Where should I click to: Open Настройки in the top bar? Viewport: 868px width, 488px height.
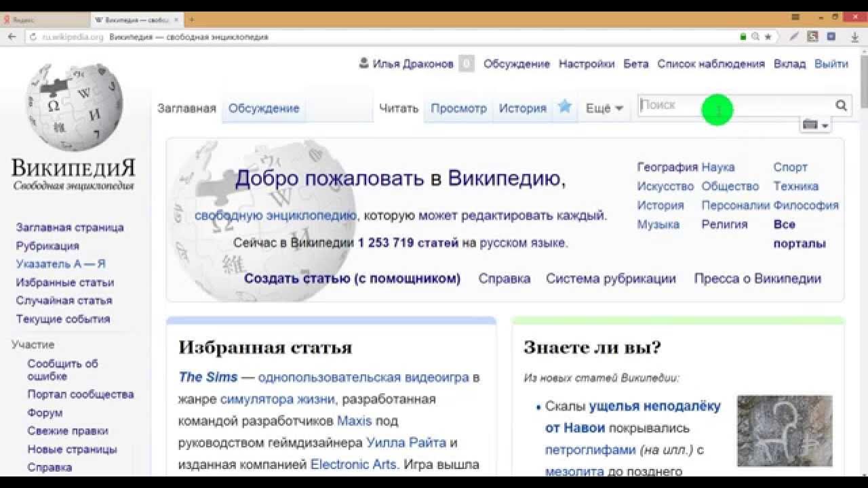pos(587,64)
